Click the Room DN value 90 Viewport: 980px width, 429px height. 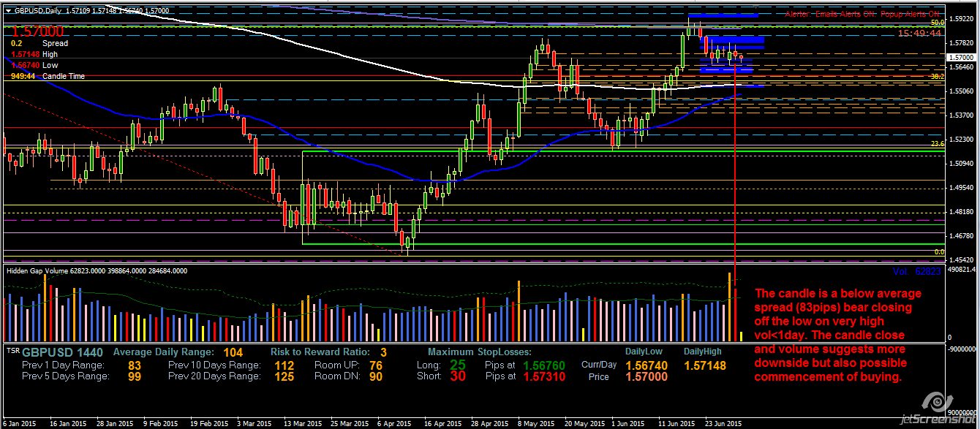tap(376, 377)
